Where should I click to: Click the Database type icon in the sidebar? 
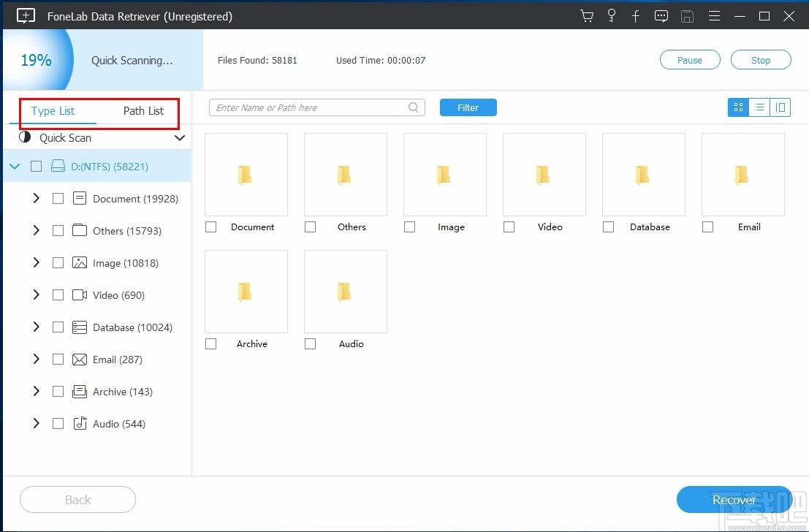[80, 327]
